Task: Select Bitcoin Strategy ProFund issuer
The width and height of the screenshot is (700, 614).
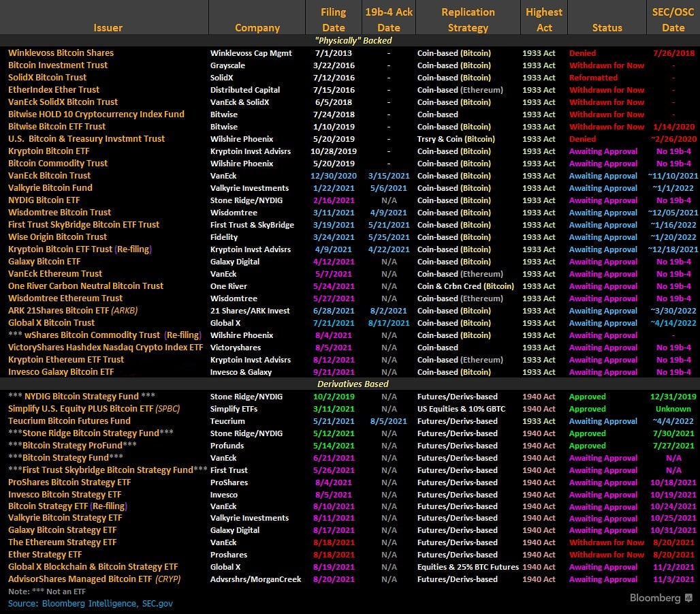Action: click(x=72, y=446)
